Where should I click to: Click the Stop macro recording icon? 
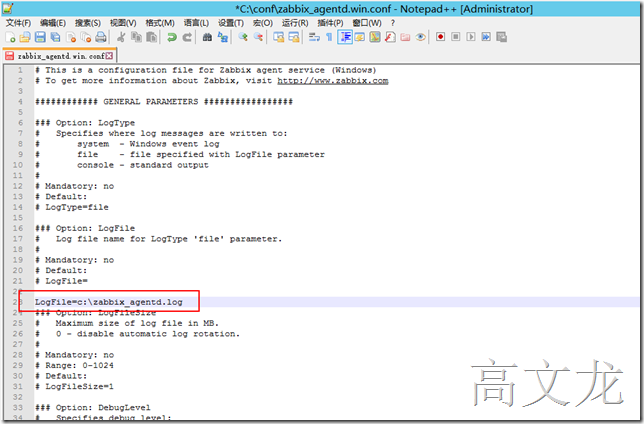[x=455, y=37]
